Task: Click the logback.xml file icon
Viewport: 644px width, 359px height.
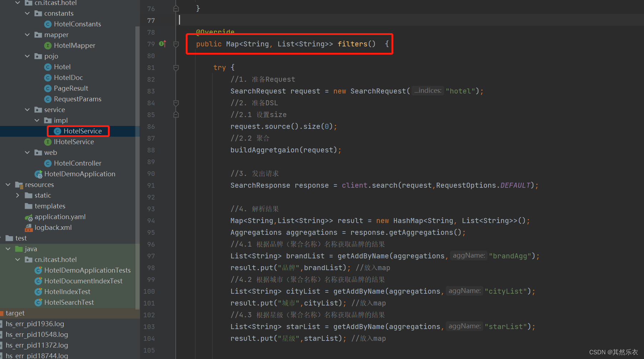Action: [29, 227]
